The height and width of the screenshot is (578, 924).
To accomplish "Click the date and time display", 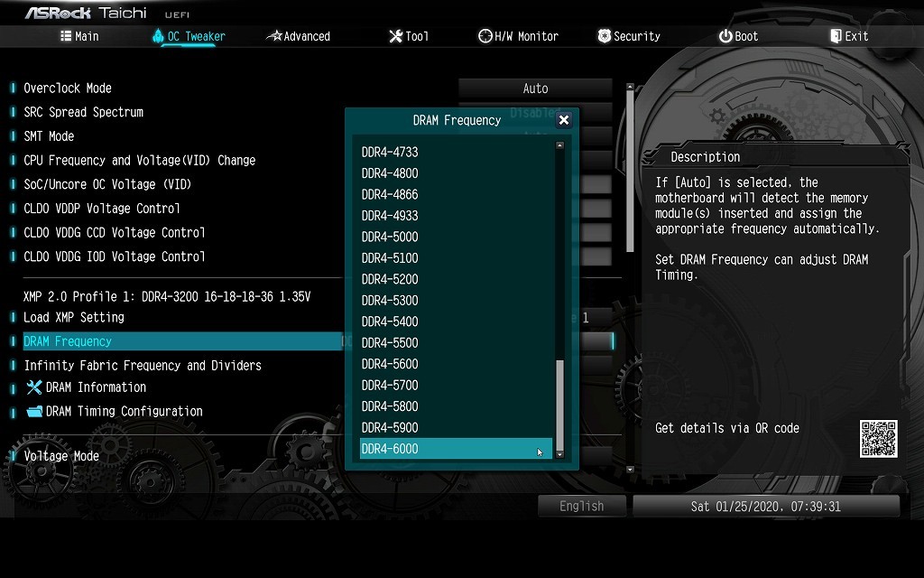I will pyautogui.click(x=765, y=506).
